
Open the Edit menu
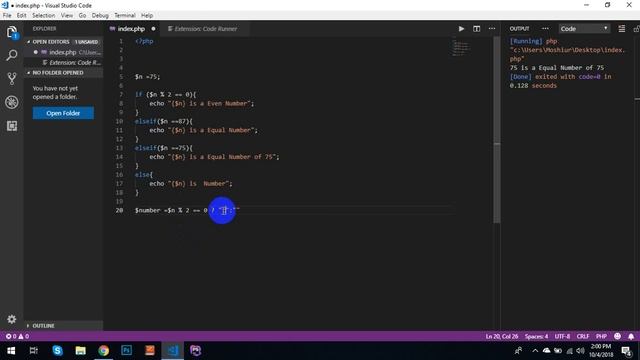[22, 16]
